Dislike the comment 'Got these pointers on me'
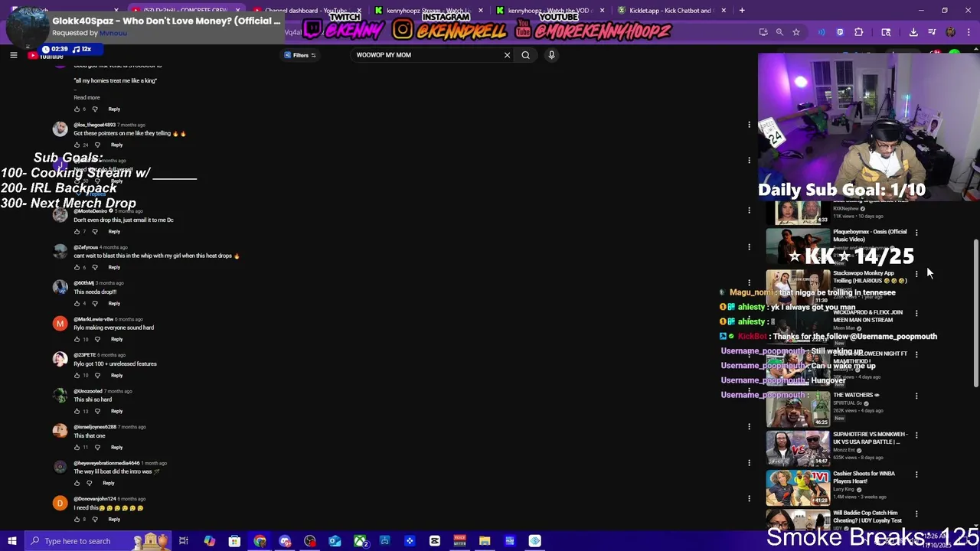The image size is (980, 551). [x=97, y=145]
